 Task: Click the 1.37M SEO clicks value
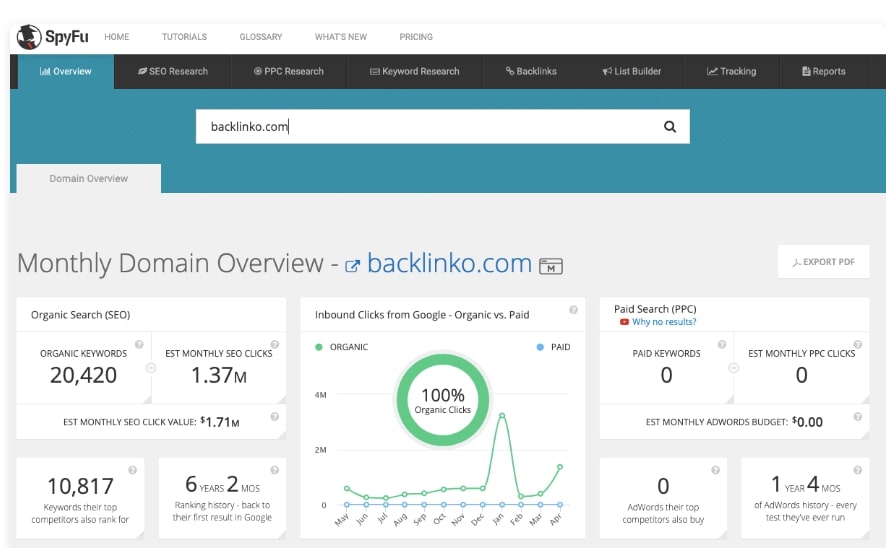coord(219,375)
